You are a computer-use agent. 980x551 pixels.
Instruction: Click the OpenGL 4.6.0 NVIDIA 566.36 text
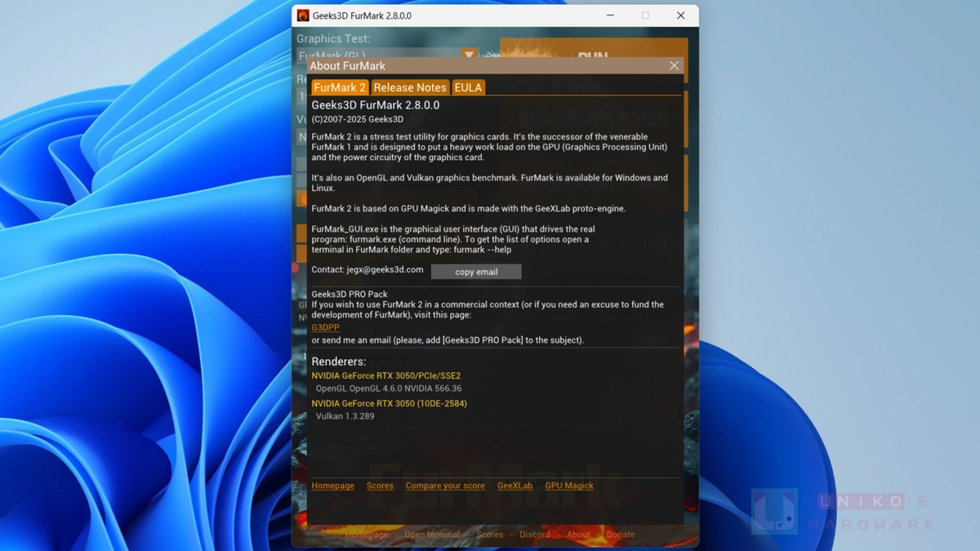pos(389,389)
